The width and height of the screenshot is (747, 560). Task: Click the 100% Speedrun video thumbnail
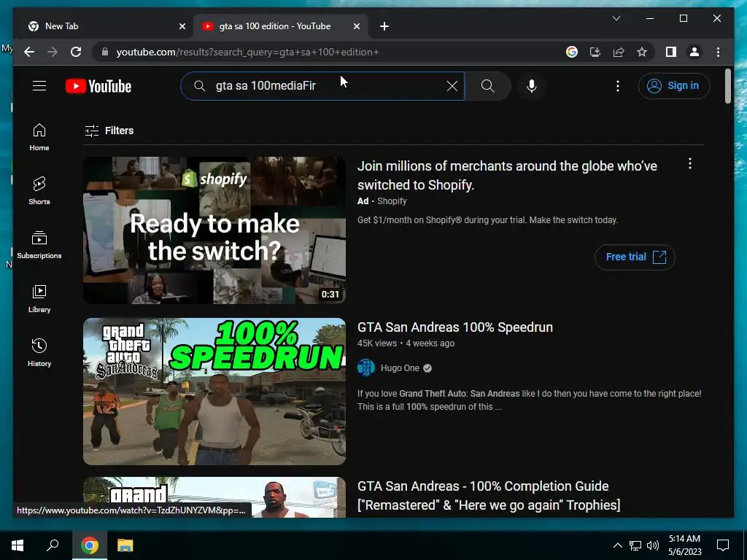coord(214,392)
